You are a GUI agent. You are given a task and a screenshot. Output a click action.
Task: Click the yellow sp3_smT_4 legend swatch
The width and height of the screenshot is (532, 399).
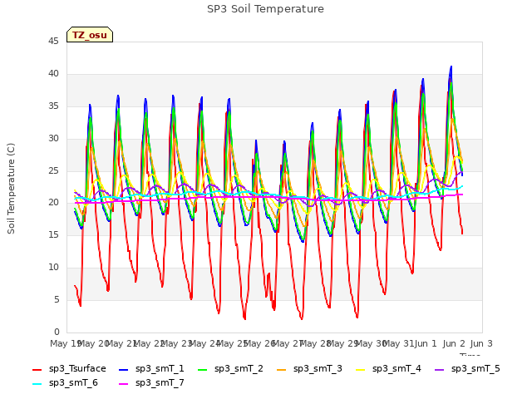tap(360, 369)
